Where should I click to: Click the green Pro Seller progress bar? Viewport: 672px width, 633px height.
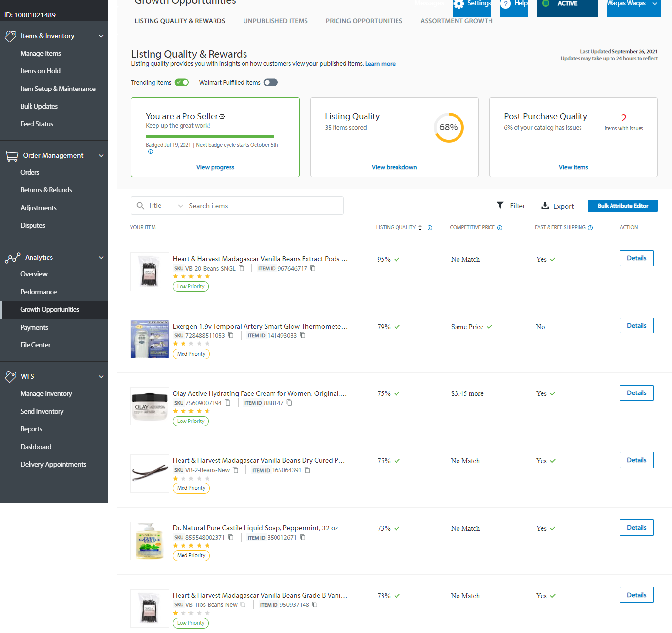click(210, 137)
